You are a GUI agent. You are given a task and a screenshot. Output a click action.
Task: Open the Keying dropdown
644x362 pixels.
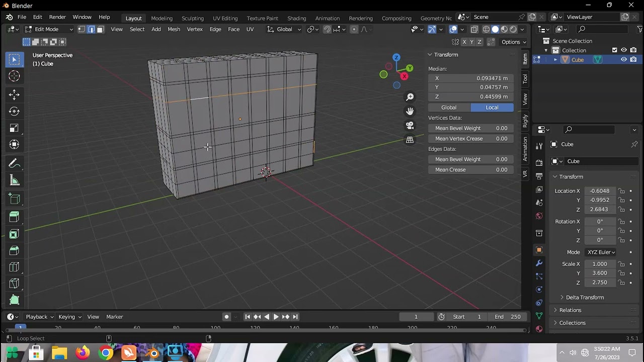click(x=69, y=317)
